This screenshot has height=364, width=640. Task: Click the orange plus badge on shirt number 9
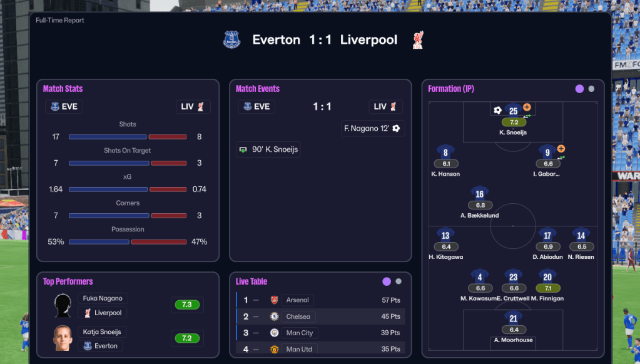[x=561, y=149]
